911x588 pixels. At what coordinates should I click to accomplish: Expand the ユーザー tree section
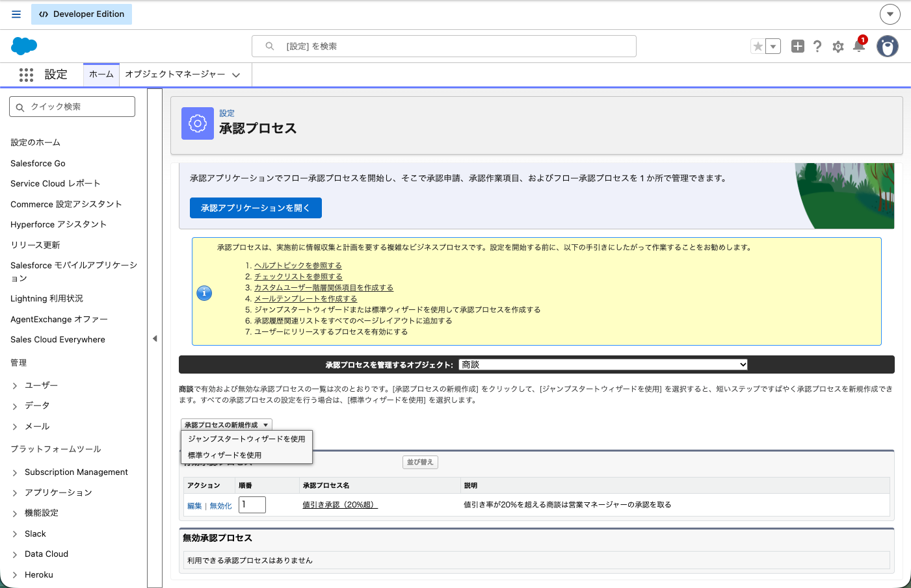[x=15, y=386]
